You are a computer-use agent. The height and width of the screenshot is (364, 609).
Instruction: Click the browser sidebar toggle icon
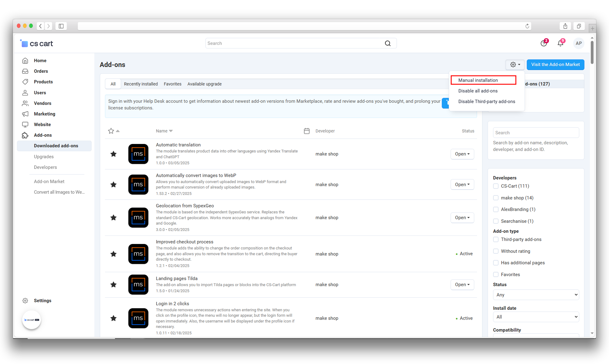pos(61,26)
